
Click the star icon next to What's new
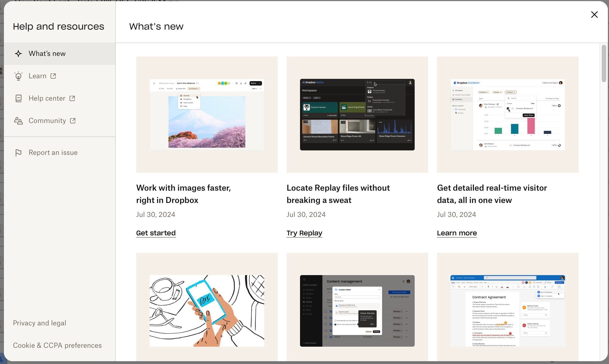[x=18, y=53]
